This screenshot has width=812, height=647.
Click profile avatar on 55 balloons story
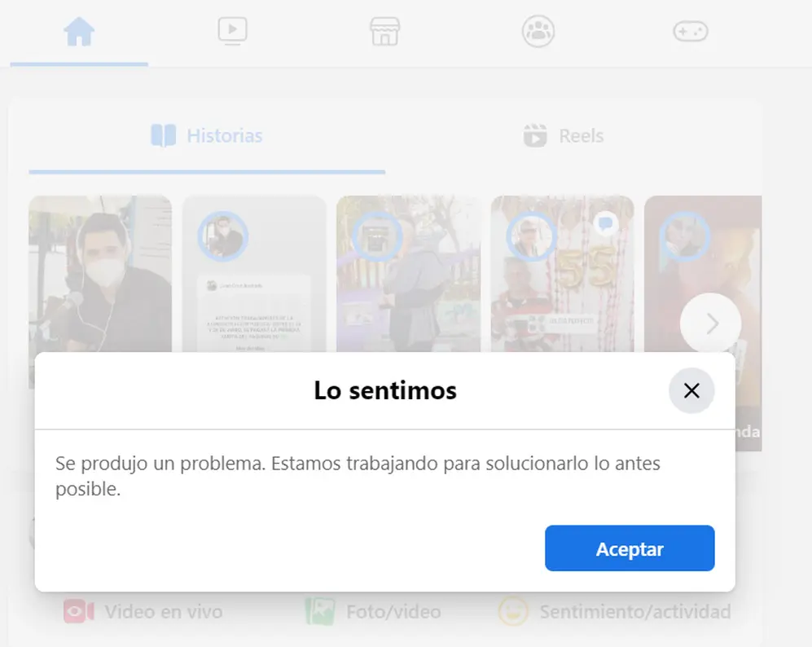(x=531, y=236)
